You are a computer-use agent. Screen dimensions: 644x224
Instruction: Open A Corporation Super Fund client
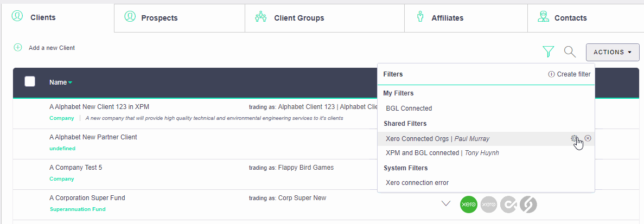(87, 198)
